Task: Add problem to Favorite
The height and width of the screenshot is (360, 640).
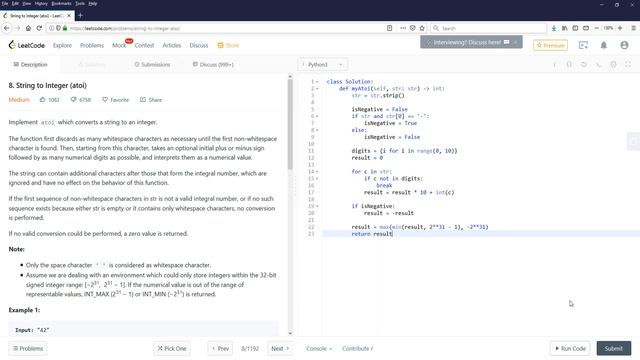Action: pos(116,100)
